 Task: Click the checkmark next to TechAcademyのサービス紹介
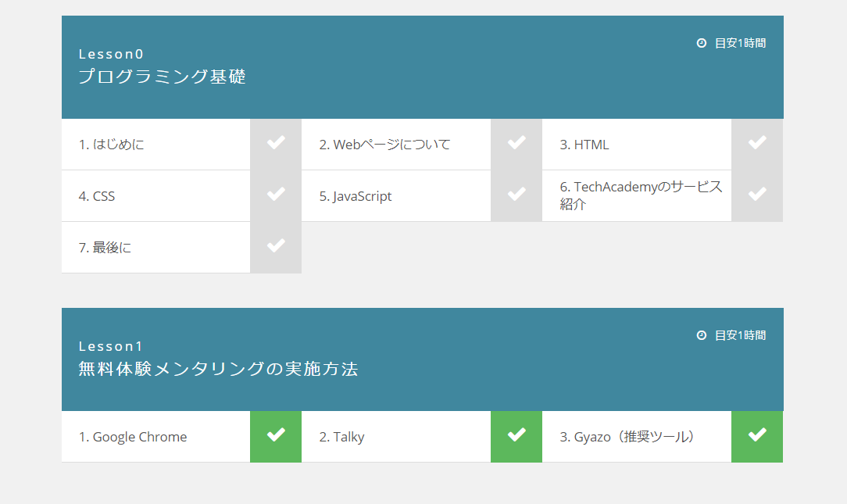(x=756, y=195)
